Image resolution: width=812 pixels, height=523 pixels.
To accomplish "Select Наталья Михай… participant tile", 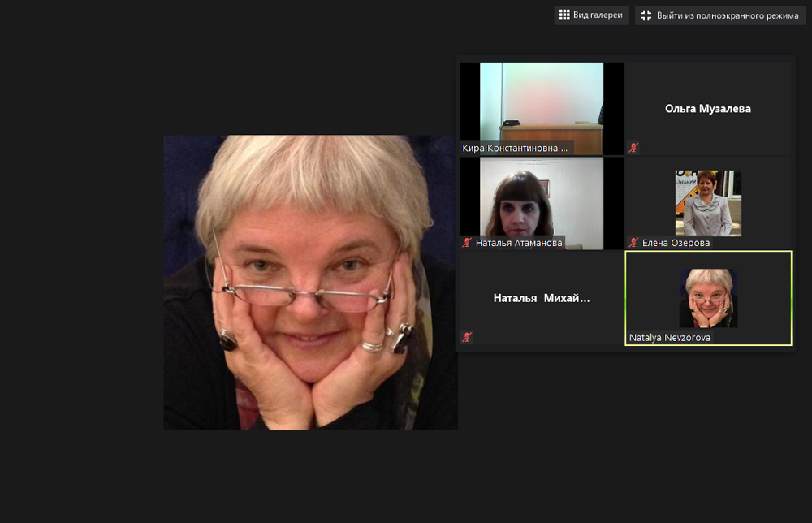I will (x=542, y=298).
